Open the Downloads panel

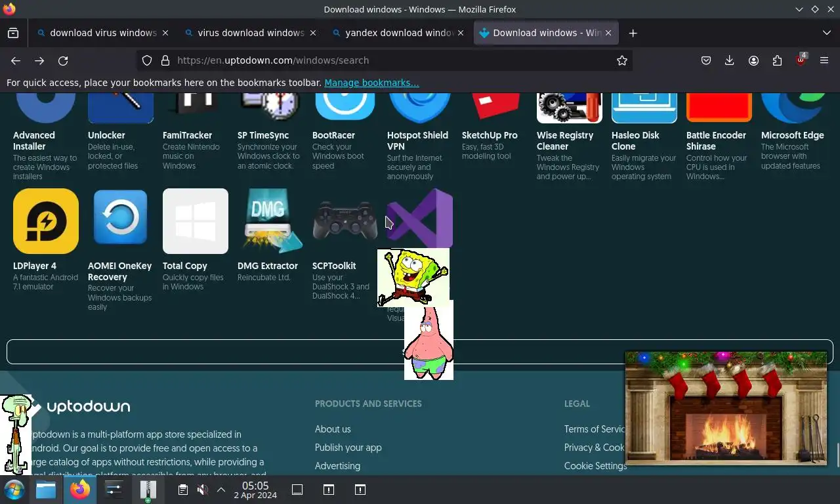729,60
